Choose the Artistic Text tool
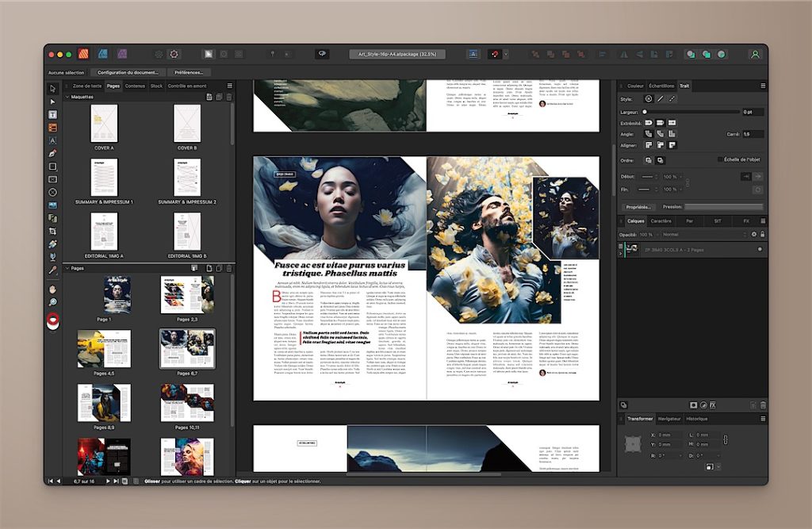812x529 pixels. (53, 140)
